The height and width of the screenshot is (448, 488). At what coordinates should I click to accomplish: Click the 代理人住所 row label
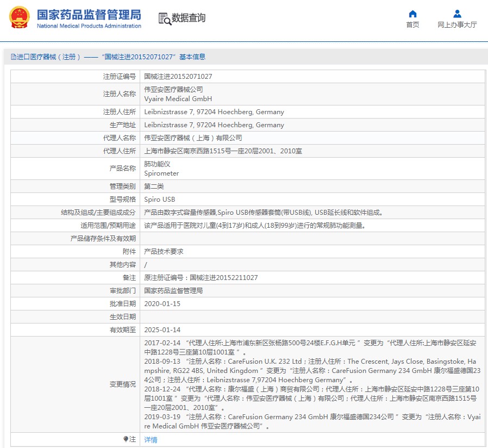click(x=120, y=151)
